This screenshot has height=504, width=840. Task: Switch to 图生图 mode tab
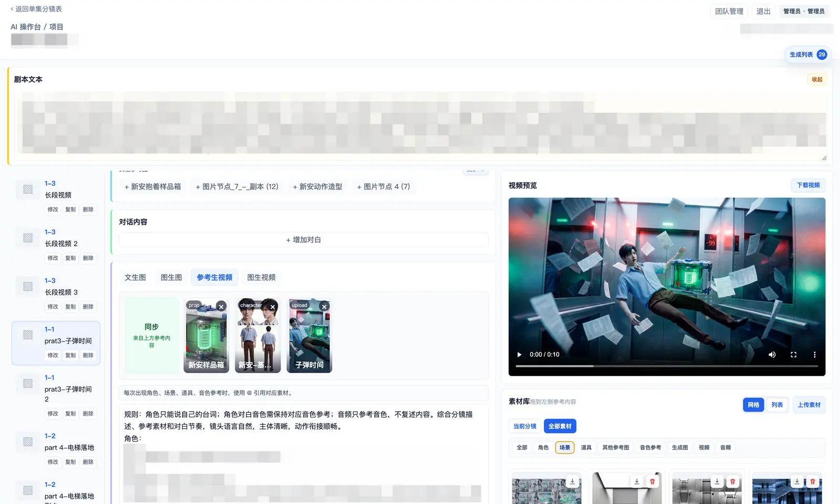[171, 277]
